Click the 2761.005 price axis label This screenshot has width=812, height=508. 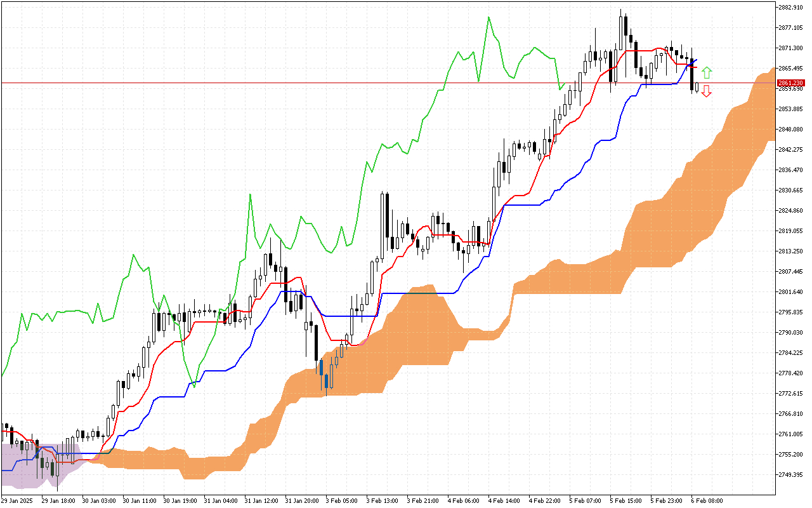790,434
